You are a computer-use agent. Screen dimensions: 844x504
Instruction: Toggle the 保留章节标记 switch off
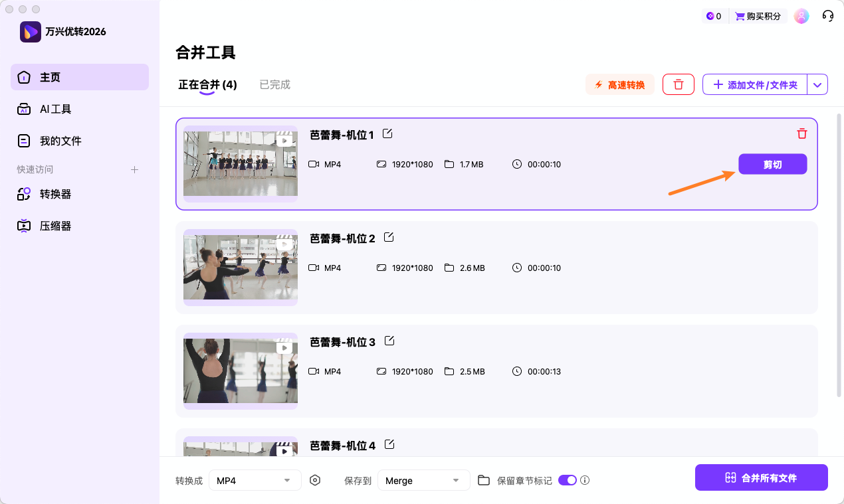tap(567, 479)
